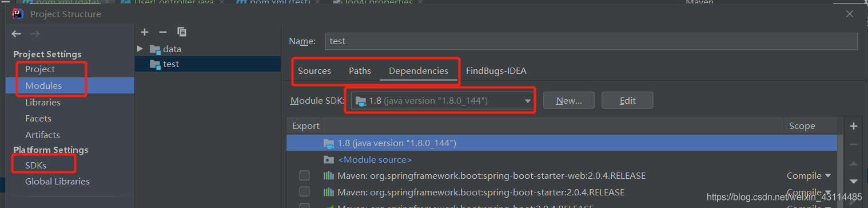
Task: Expand the data module tree node
Action: 140,49
